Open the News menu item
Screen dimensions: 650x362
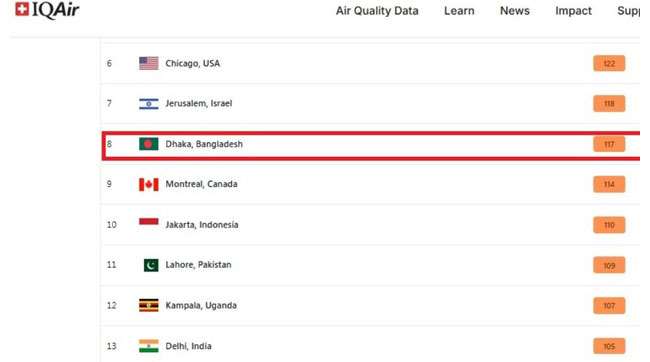click(514, 11)
